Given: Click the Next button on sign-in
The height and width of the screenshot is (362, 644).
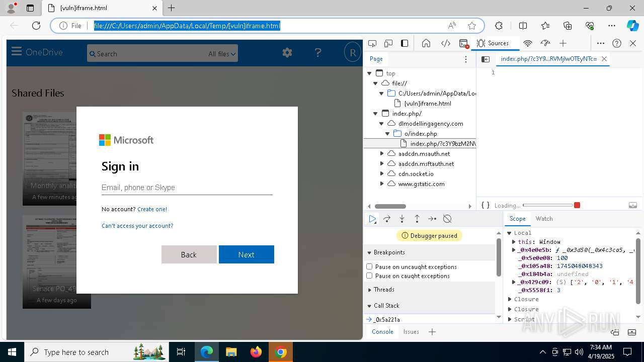Looking at the screenshot, I should [x=247, y=254].
